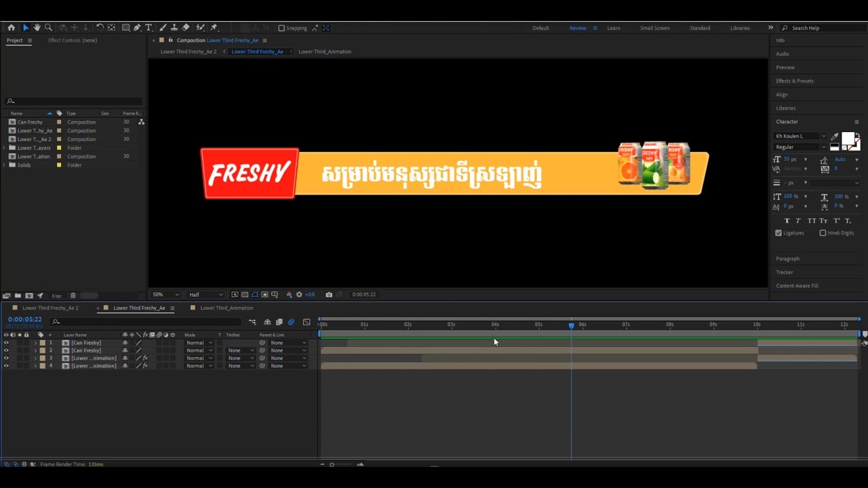Open the Align panel
The width and height of the screenshot is (868, 488).
tap(782, 95)
